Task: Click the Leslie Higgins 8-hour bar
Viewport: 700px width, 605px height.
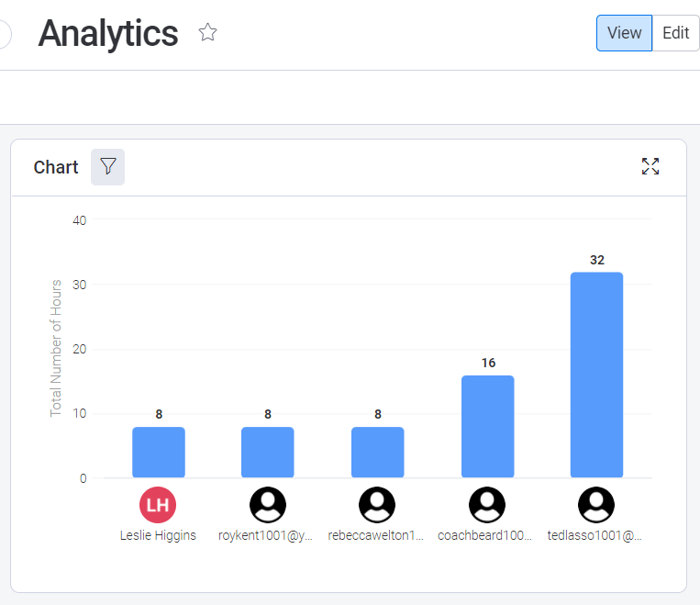Action: point(159,453)
